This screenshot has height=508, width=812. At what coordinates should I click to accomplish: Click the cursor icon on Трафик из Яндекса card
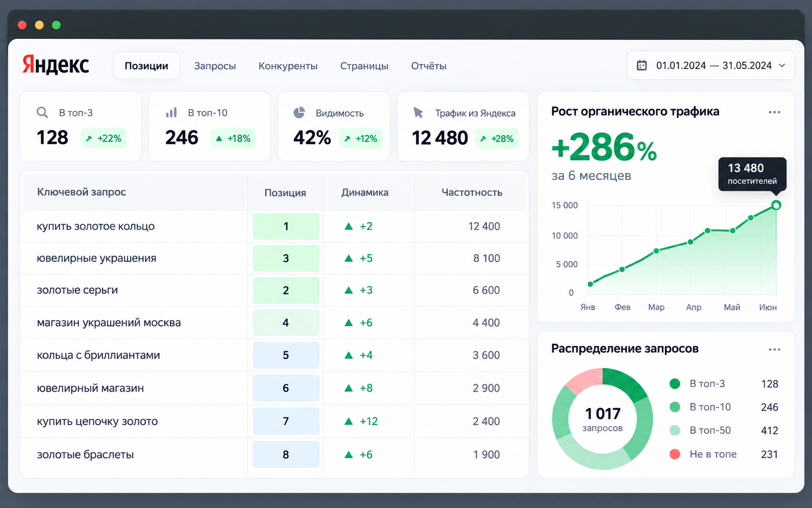[418, 112]
